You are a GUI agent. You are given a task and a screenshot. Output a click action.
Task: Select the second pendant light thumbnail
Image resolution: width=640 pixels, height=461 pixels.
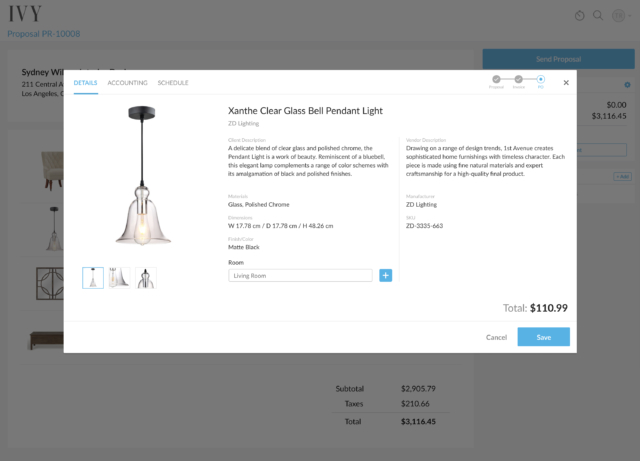[119, 278]
